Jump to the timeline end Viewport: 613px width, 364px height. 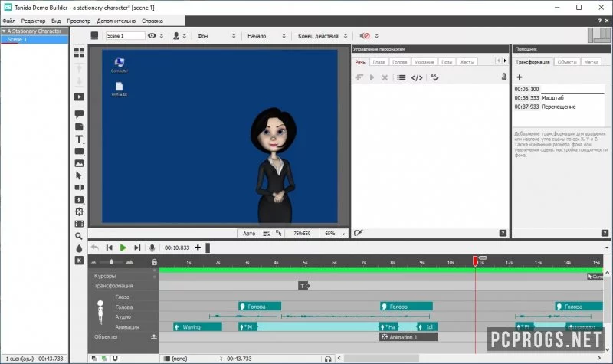coord(137,248)
